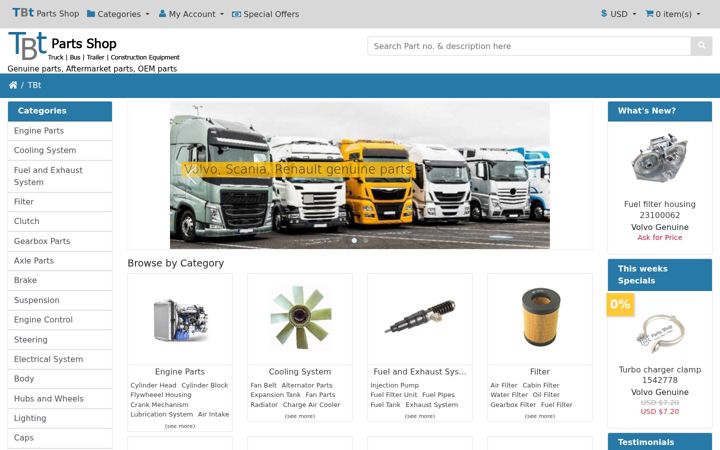720x450 pixels.
Task: Open the Engine Parts card title
Action: point(180,371)
